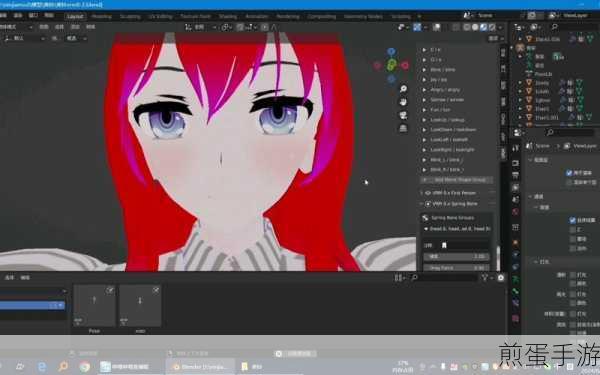Expand the Blink / blink blend shape group
This screenshot has height=375, width=600.
(x=424, y=70)
